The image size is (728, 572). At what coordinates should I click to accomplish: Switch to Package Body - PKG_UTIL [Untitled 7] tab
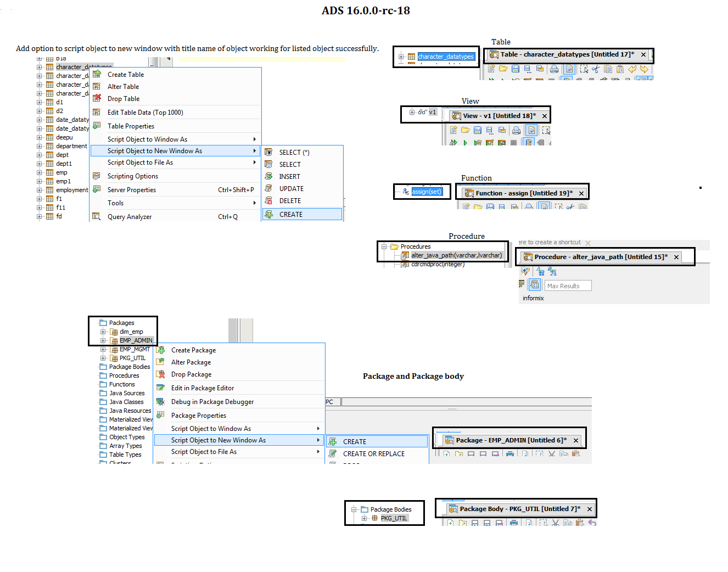click(x=520, y=509)
